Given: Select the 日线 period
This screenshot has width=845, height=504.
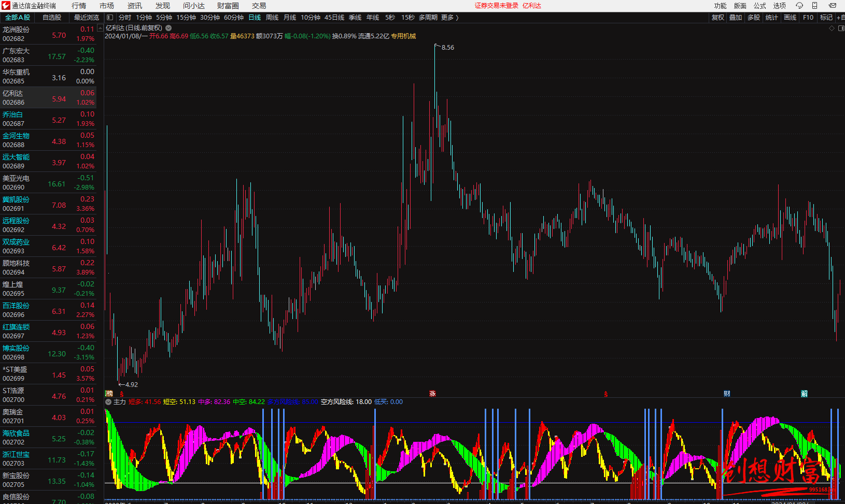Looking at the screenshot, I should coord(255,18).
